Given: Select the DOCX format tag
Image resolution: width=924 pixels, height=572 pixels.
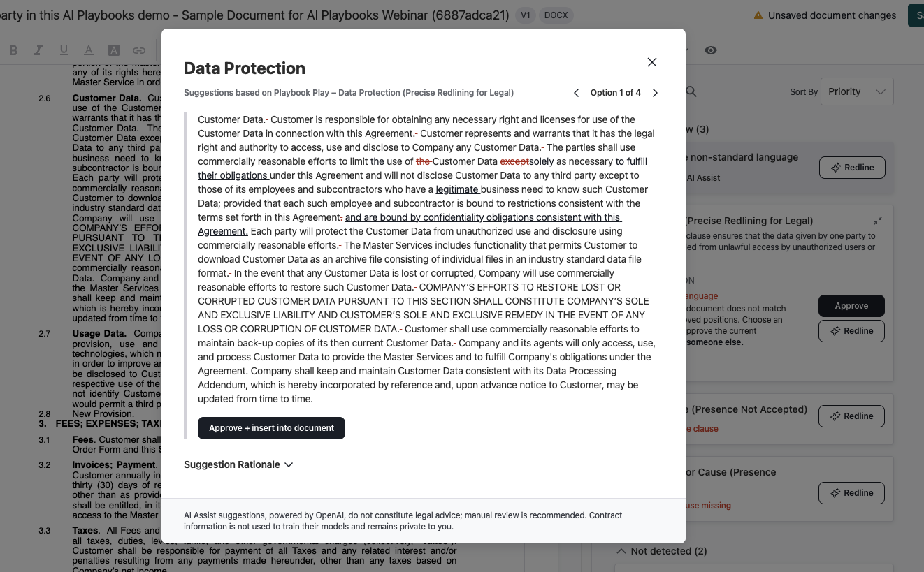Looking at the screenshot, I should pos(556,15).
